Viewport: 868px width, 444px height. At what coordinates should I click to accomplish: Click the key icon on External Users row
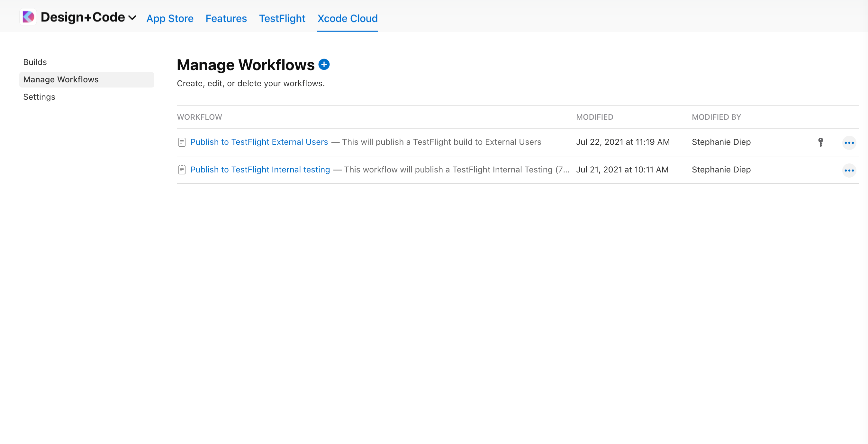[x=820, y=142]
